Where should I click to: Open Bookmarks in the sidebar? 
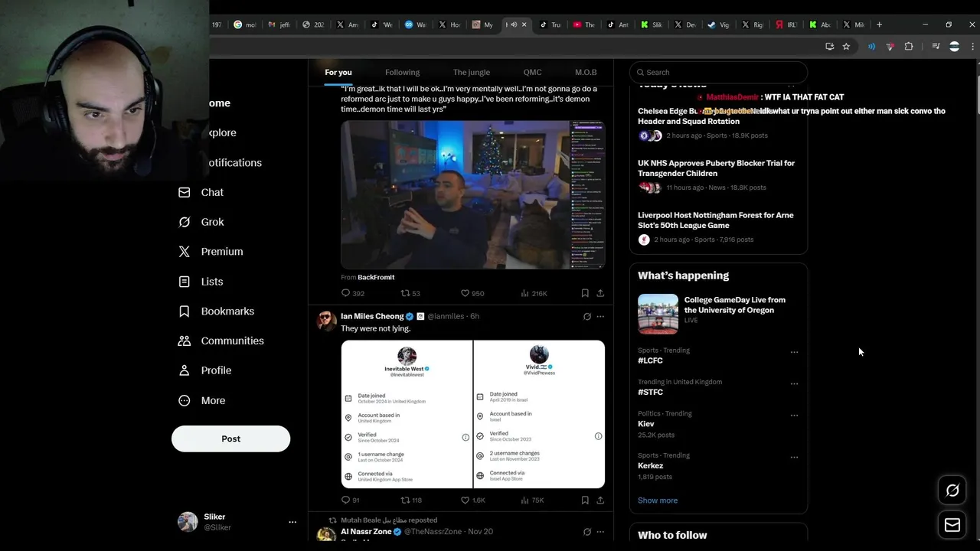coord(216,311)
